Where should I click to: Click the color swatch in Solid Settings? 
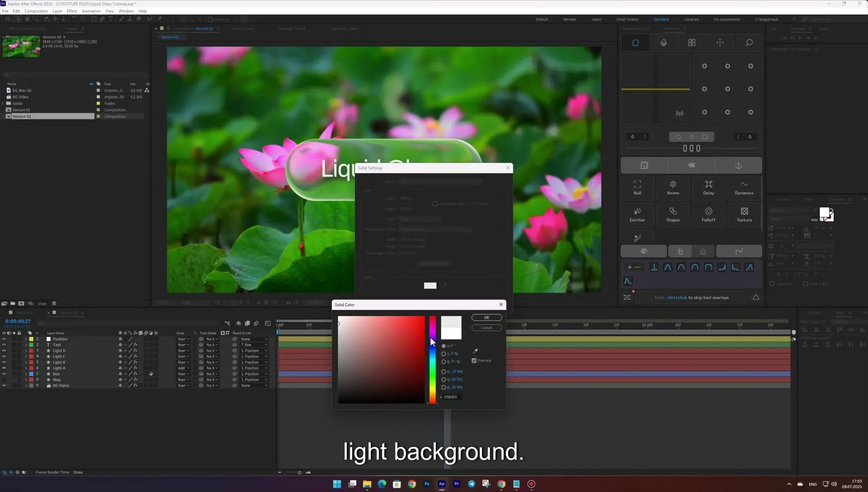[x=430, y=285]
